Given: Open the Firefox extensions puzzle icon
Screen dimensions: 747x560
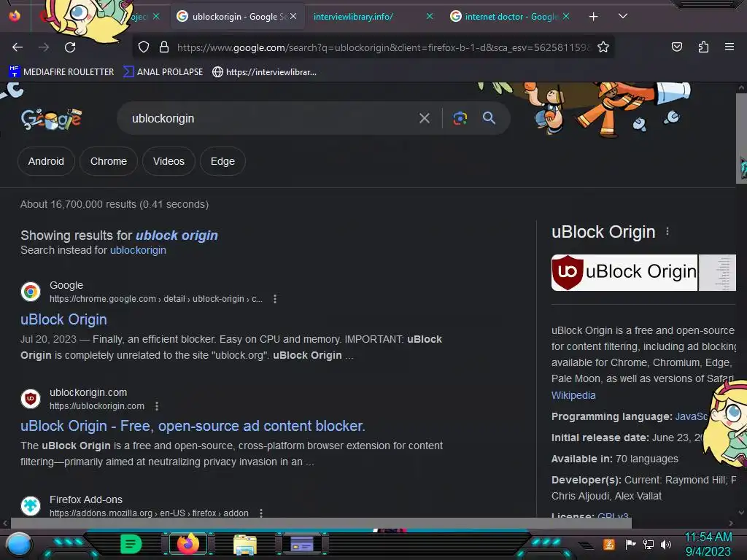Looking at the screenshot, I should (x=703, y=47).
